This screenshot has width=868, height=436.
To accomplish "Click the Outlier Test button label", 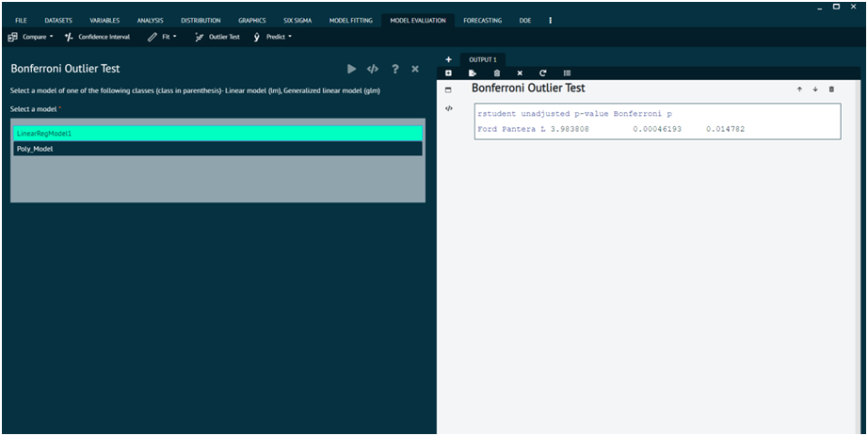I will pos(224,37).
